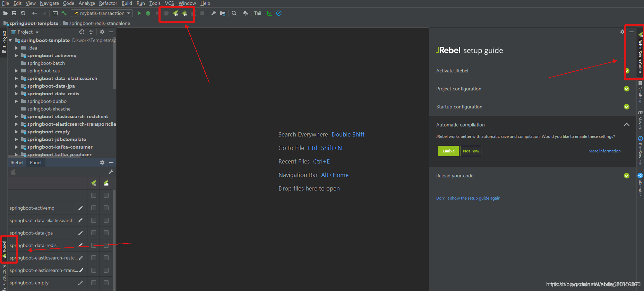Click the blue crossed-circle toolbar icon
The image size is (644, 291).
click(x=279, y=13)
